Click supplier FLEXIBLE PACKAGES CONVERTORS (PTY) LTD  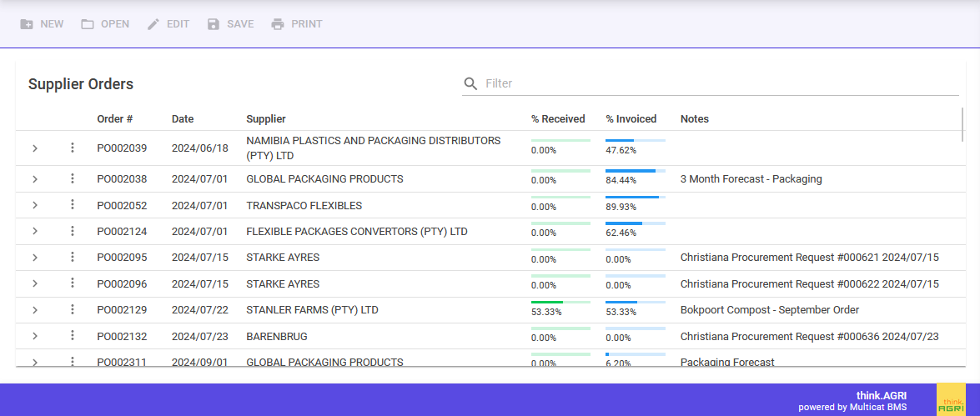point(357,232)
